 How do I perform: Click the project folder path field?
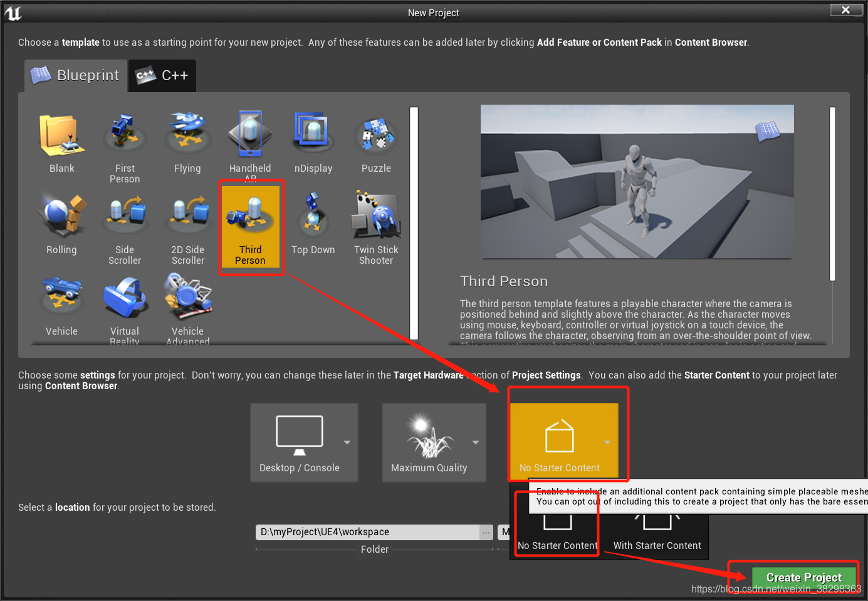[x=368, y=532]
